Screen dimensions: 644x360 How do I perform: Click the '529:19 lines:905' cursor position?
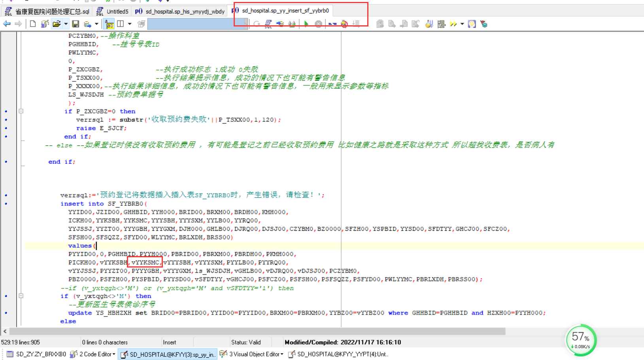(21, 342)
